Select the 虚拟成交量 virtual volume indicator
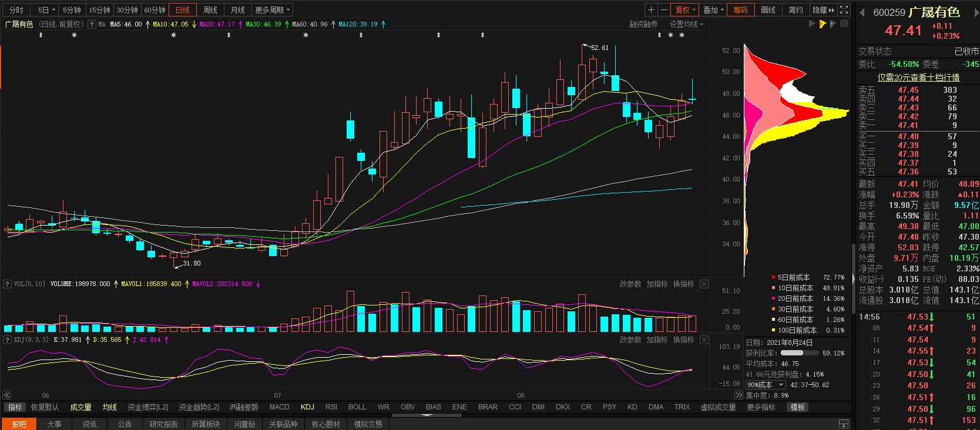Viewport: 980px width, 430px height. [x=718, y=407]
